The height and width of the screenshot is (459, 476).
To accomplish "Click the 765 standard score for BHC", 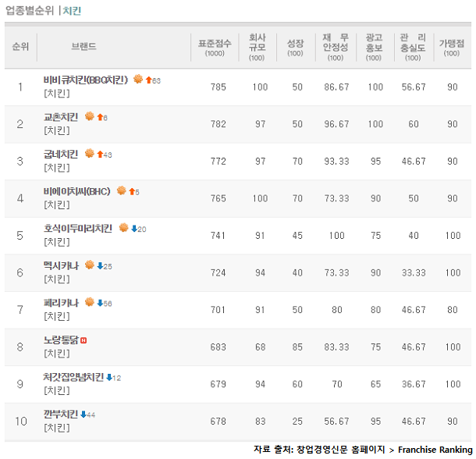I will pyautogui.click(x=218, y=199).
